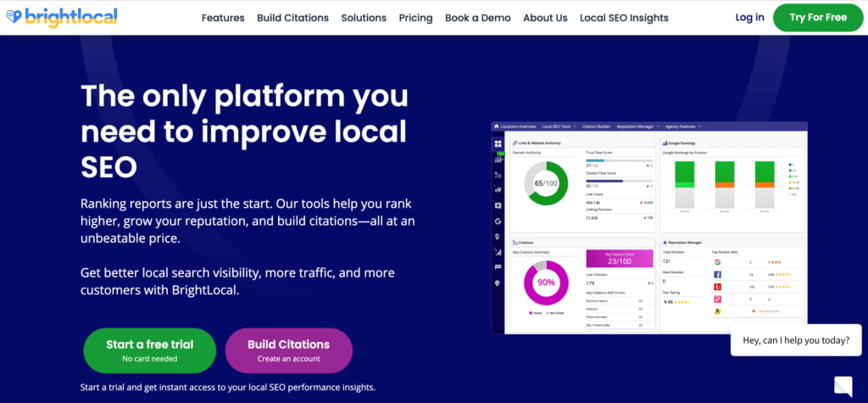This screenshot has width=868, height=403.
Task: Click the orange legend swatch in Google Rankings
Action: [790, 188]
